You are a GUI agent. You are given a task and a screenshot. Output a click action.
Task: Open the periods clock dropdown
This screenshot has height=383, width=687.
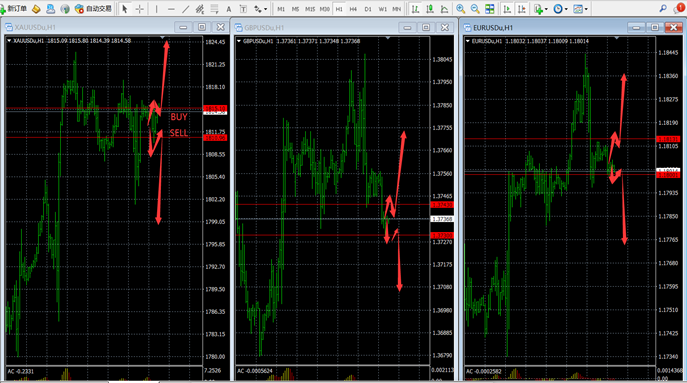click(560, 9)
